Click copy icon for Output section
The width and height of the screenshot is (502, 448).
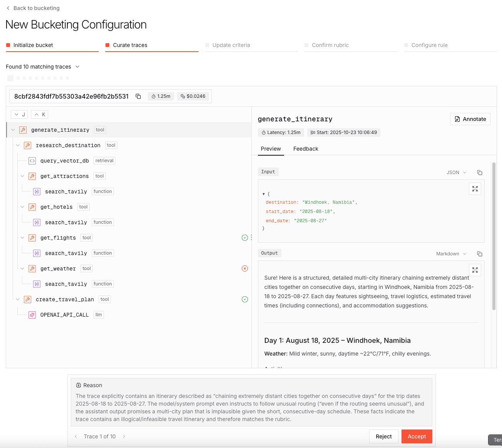[x=480, y=254]
